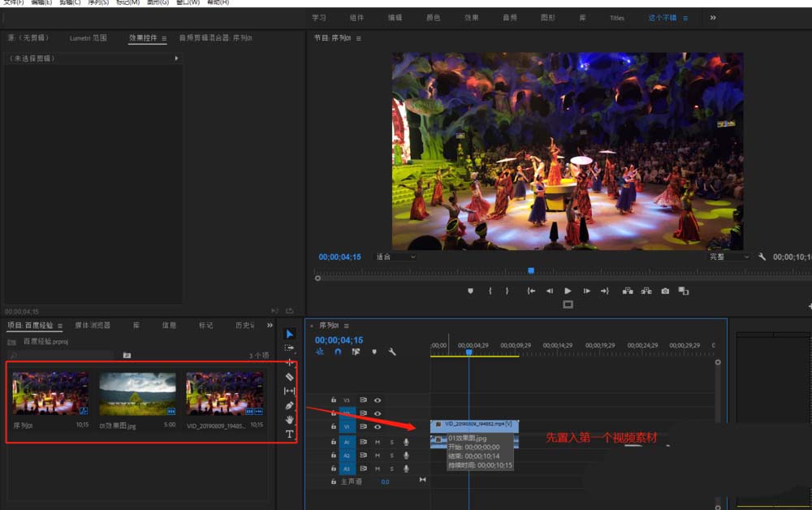812x510 pixels.
Task: Expand workspace overflow chevron menu
Action: 713,17
